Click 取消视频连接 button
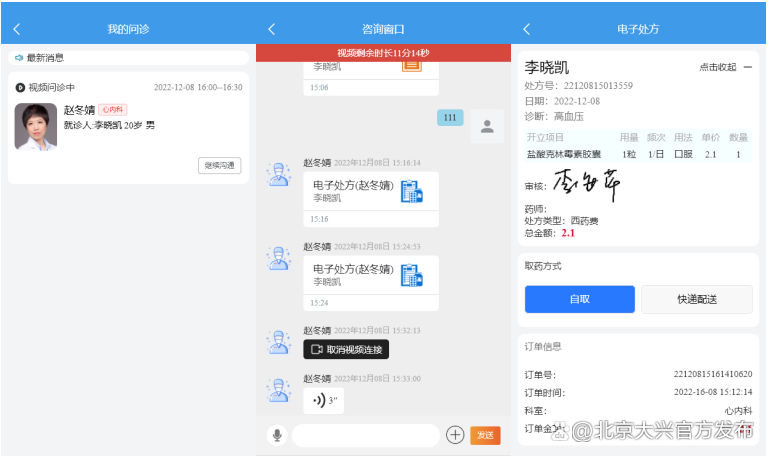769x457 pixels. [x=346, y=349]
